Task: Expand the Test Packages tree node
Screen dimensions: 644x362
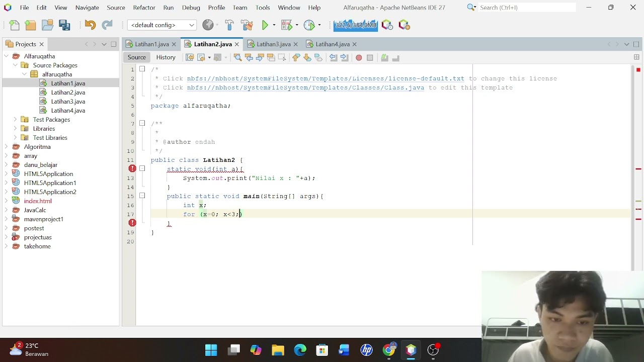Action: pyautogui.click(x=15, y=120)
